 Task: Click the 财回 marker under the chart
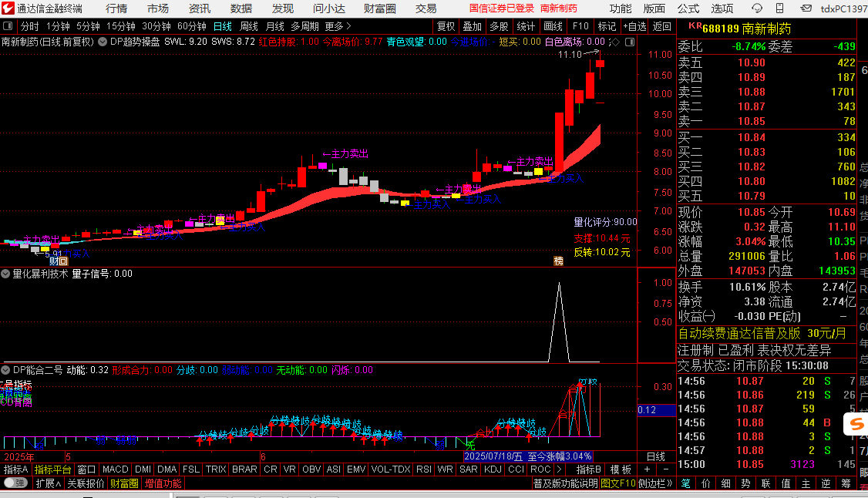point(58,261)
